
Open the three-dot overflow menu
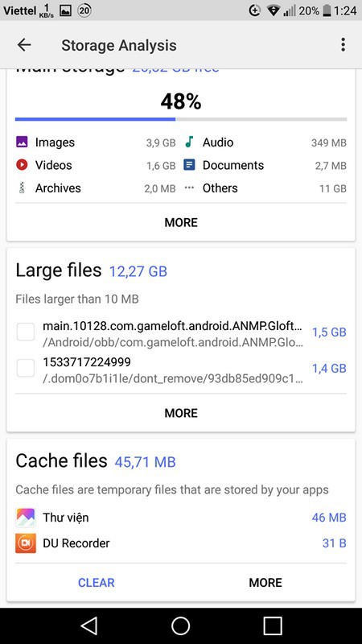coord(343,45)
